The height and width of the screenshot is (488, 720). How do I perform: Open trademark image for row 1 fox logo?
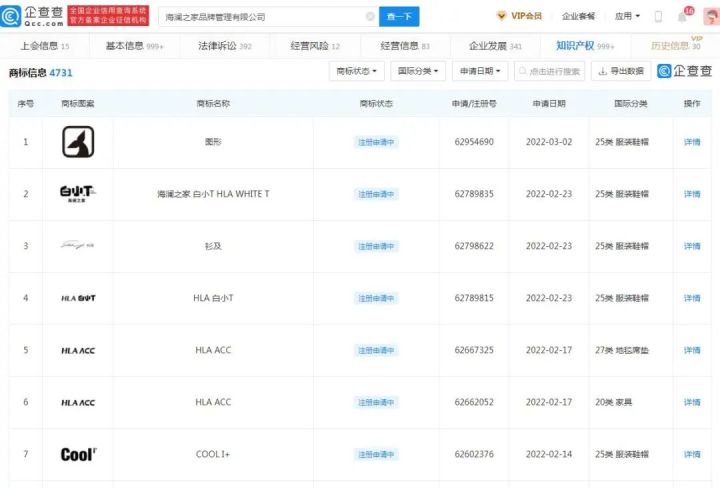pyautogui.click(x=78, y=142)
